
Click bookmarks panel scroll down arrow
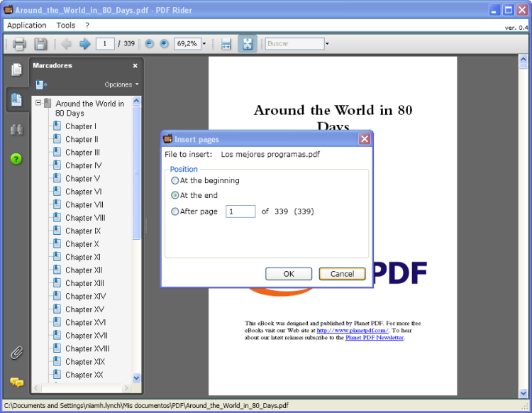(x=136, y=378)
